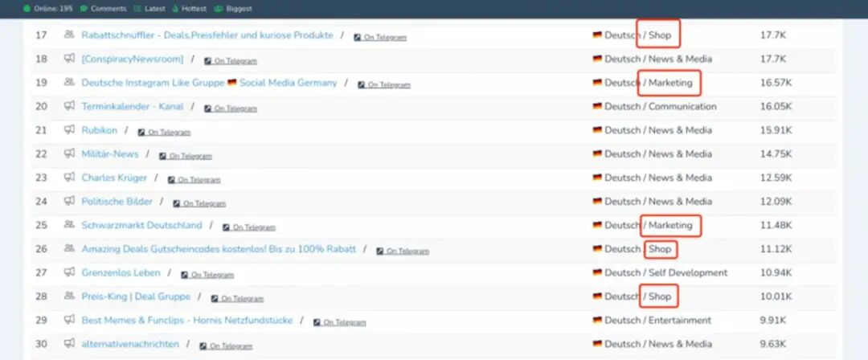Open Terminkalender - Kanal link
Image resolution: width=868 pixels, height=360 pixels.
[133, 106]
